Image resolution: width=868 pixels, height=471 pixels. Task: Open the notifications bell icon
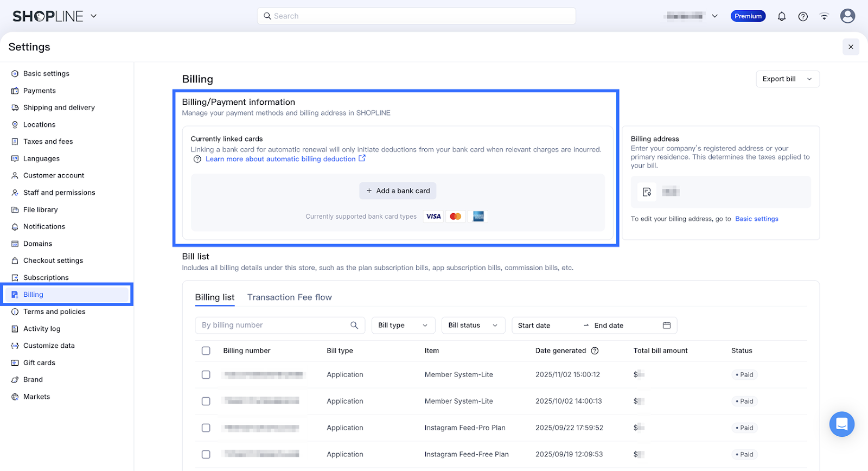click(x=781, y=16)
